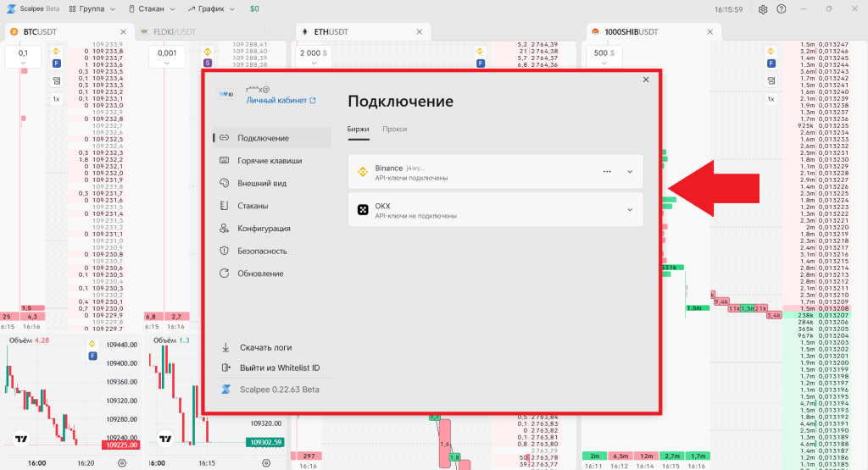Switch to the Биржи tab
Image resolution: width=868 pixels, height=470 pixels.
pos(359,129)
